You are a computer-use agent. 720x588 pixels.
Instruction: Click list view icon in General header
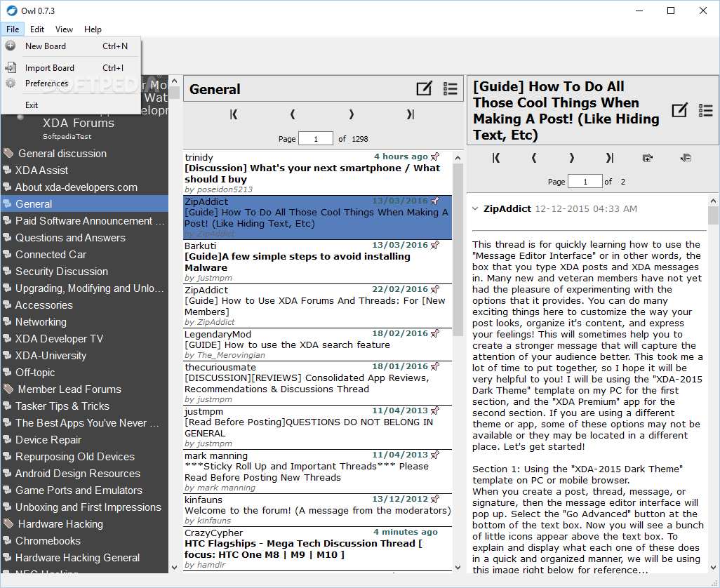tap(450, 88)
